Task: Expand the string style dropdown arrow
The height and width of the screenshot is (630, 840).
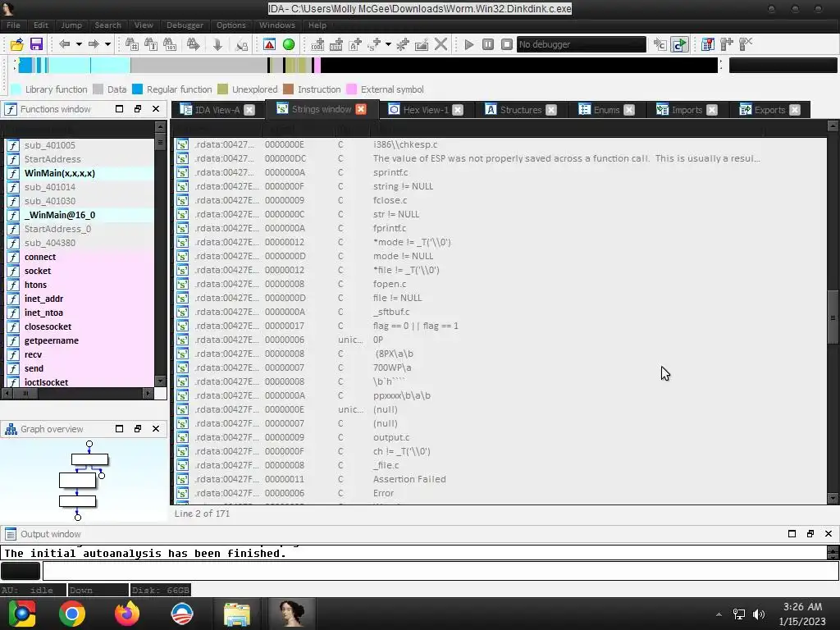Action: tap(388, 44)
